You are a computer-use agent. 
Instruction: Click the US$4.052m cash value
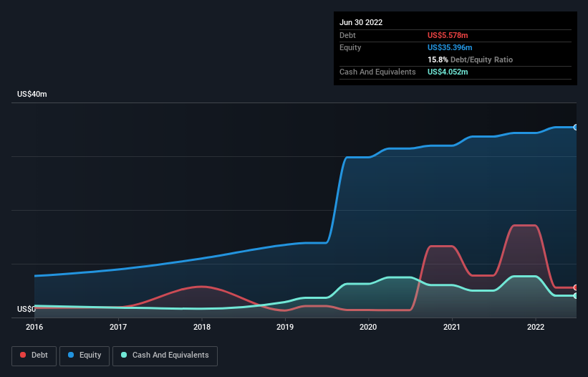(x=448, y=72)
